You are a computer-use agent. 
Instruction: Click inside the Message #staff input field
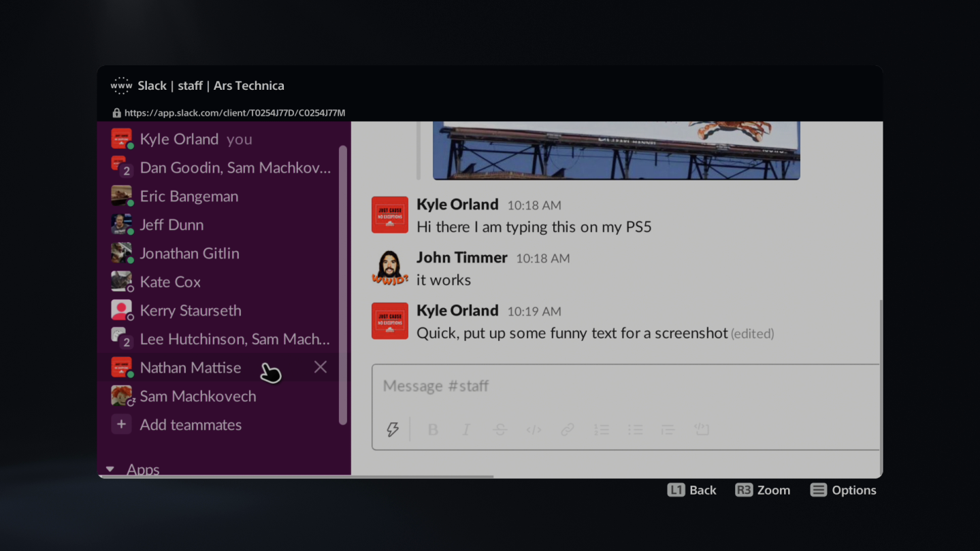[x=612, y=386]
